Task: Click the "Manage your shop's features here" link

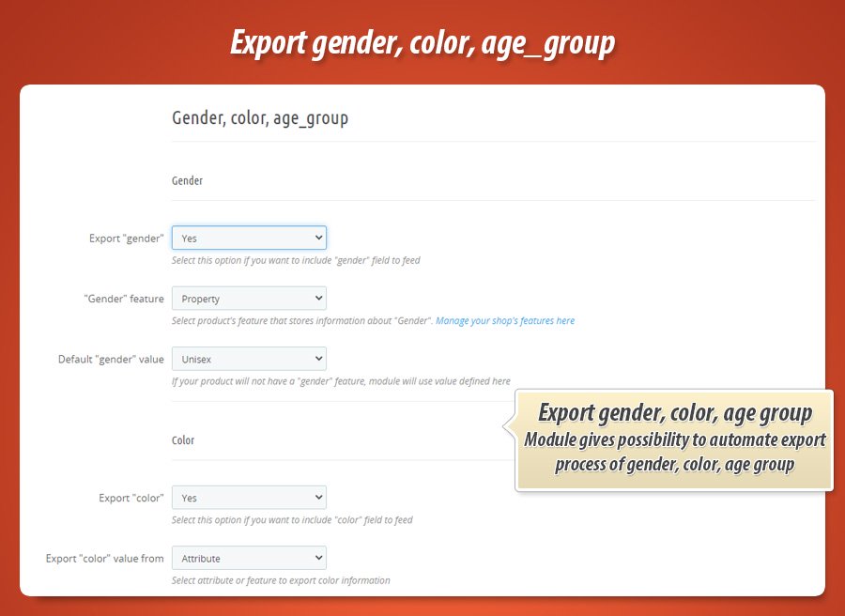Action: click(x=507, y=320)
